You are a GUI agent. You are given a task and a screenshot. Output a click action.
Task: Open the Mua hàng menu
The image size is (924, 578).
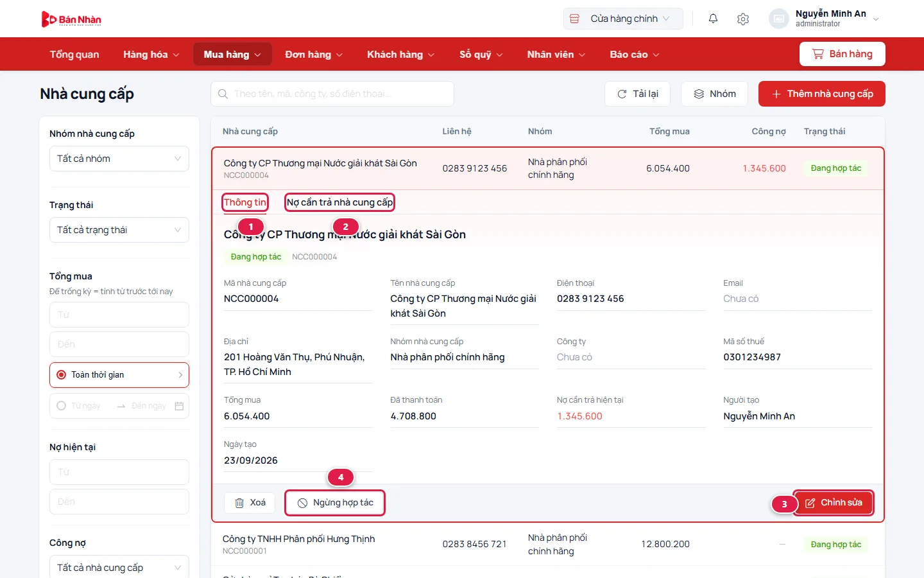coord(232,55)
